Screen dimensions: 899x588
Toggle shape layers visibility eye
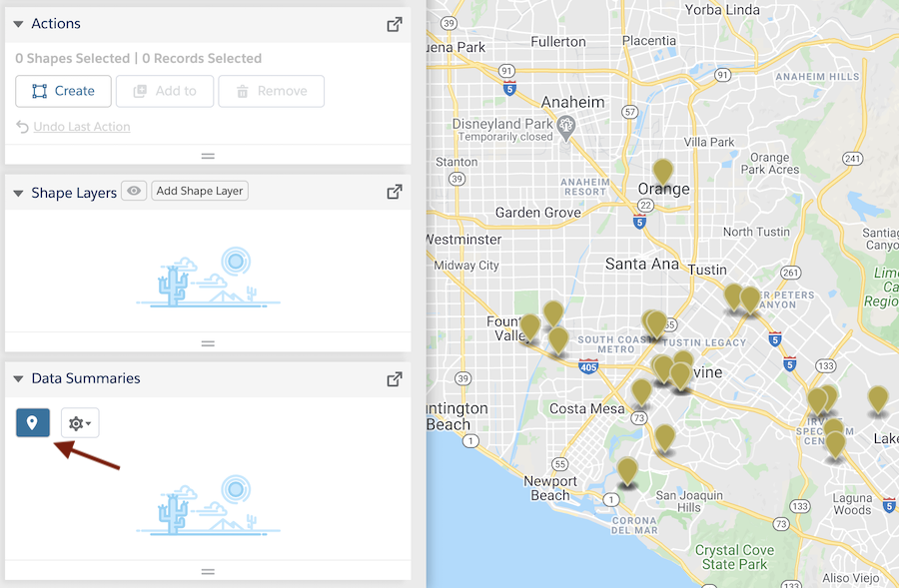pyautogui.click(x=134, y=191)
